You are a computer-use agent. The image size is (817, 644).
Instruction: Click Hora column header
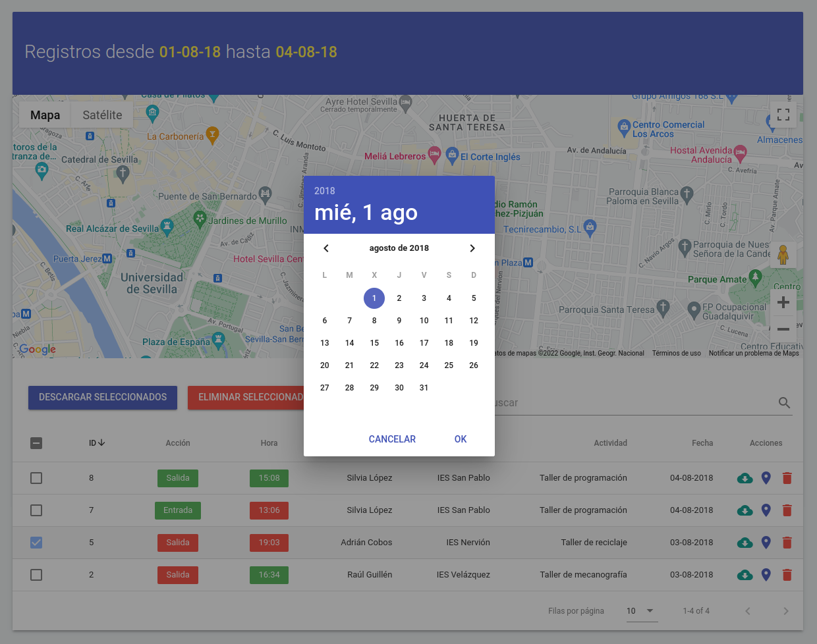coord(269,443)
